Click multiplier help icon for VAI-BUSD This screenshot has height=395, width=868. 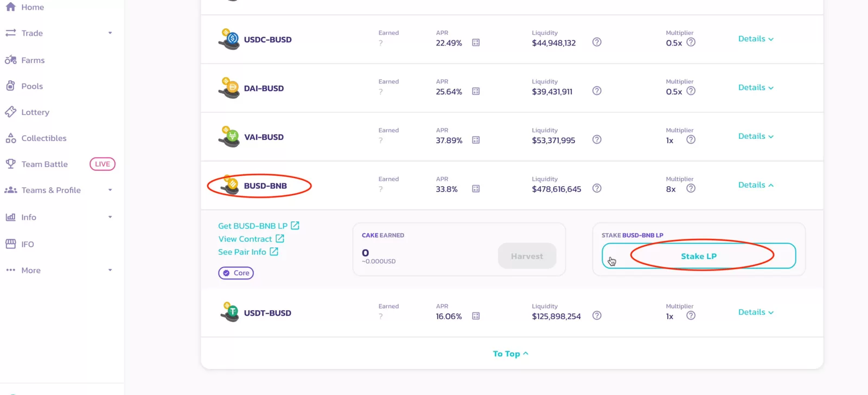point(691,139)
